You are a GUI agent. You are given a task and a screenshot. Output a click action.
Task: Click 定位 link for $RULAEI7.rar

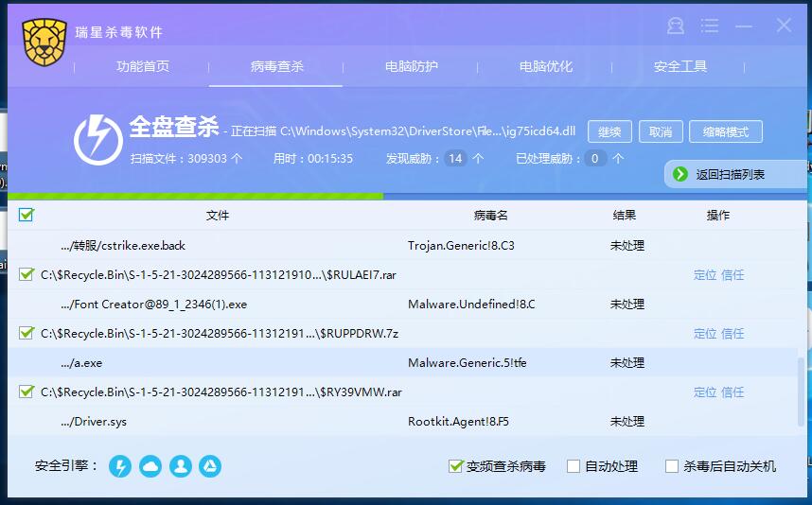[705, 275]
